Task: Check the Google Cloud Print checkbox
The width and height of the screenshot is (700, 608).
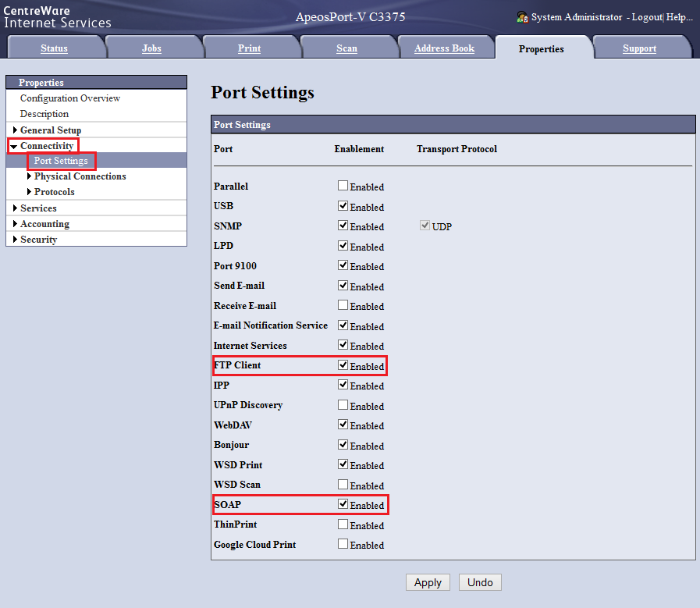Action: (x=343, y=544)
